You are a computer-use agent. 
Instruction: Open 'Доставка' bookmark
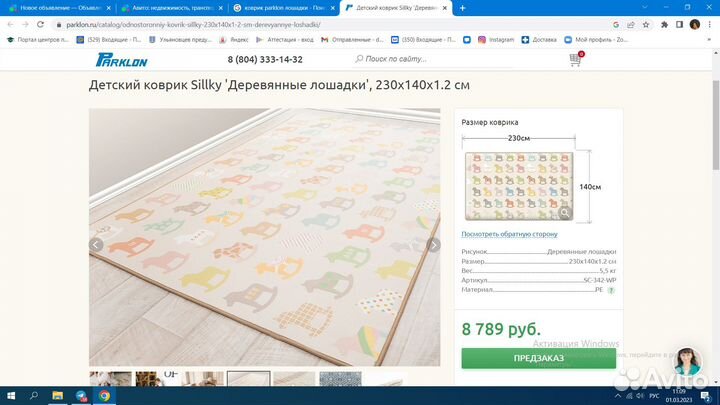click(539, 40)
